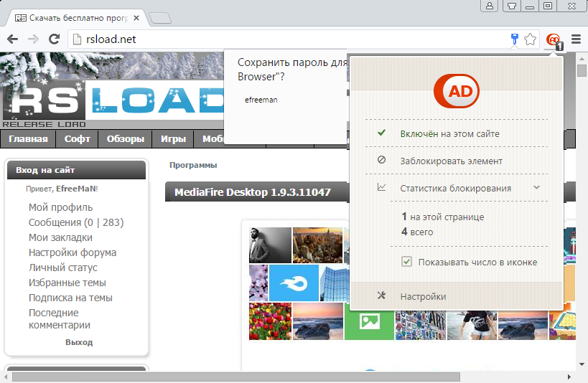Open 'Последние комментарии' link
The height and width of the screenshot is (383, 588).
(x=60, y=318)
